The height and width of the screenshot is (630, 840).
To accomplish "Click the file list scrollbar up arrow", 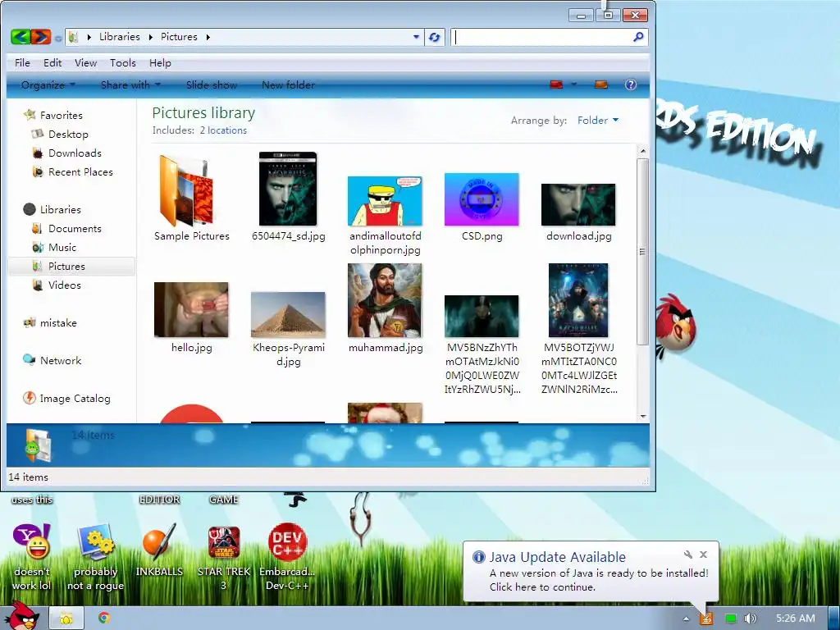I will click(643, 151).
